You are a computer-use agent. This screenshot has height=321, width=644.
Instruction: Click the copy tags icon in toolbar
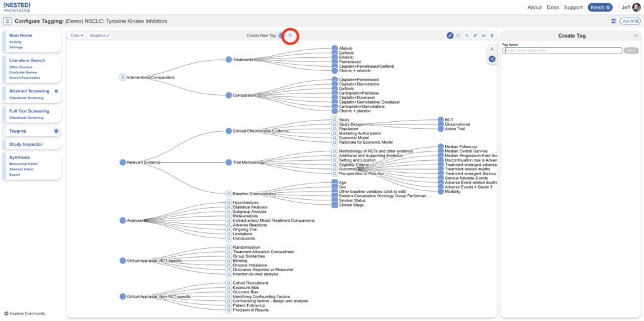point(458,35)
